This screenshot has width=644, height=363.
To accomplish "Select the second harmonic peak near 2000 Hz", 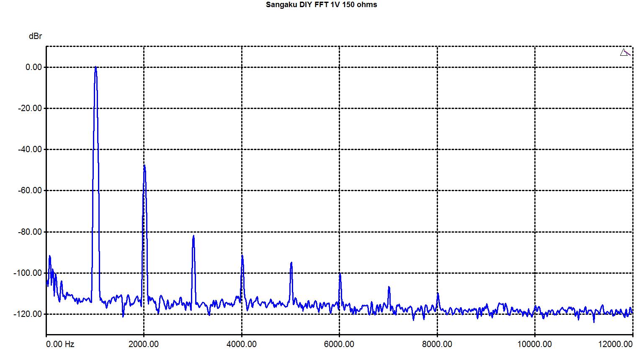I will click(144, 166).
